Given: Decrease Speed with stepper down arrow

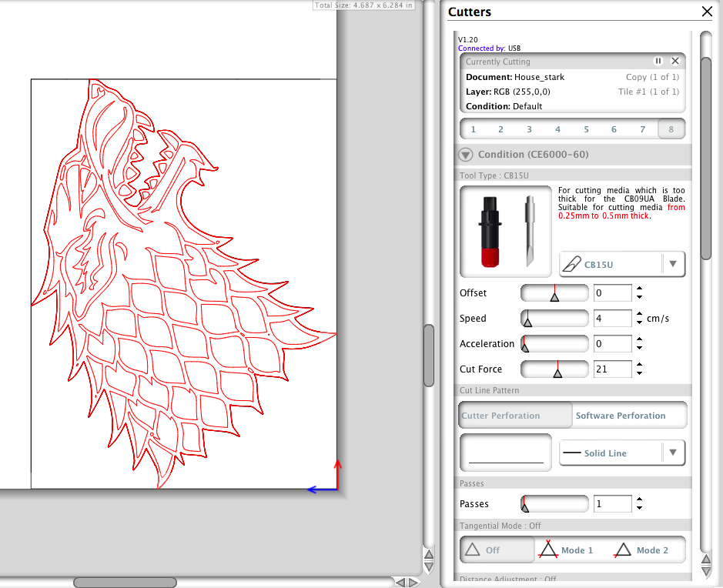Looking at the screenshot, I should tap(640, 322).
